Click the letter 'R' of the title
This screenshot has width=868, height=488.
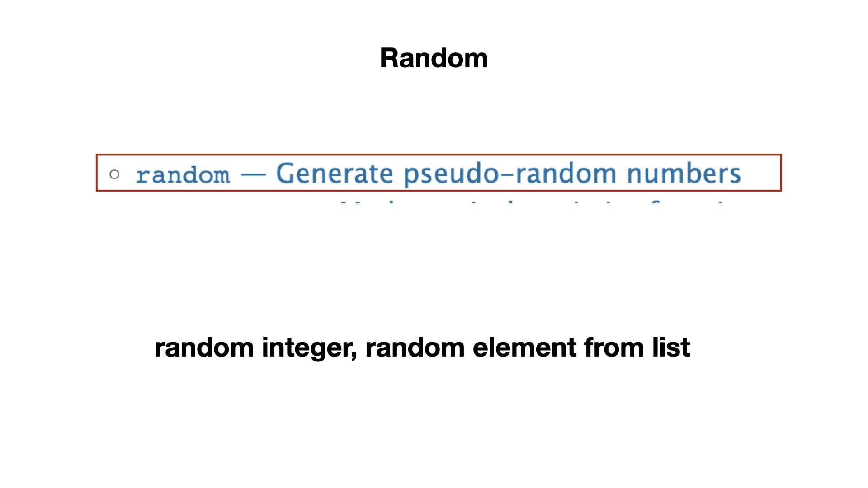(389, 58)
